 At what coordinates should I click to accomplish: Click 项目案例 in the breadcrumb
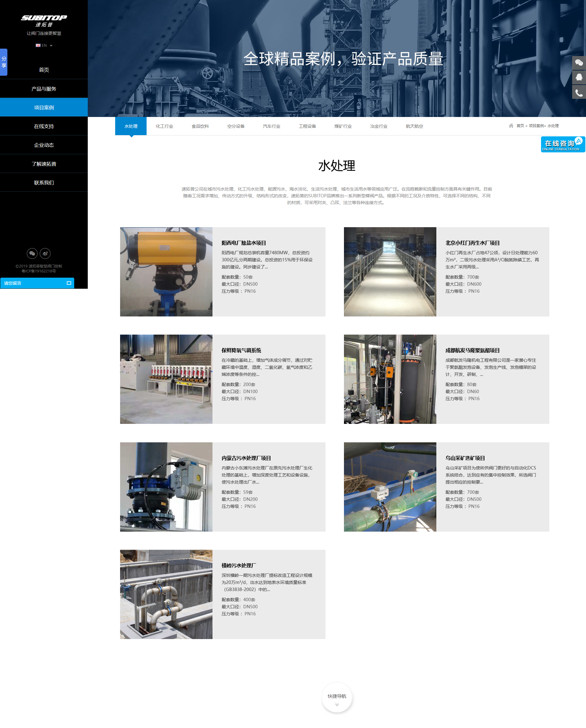coord(536,126)
